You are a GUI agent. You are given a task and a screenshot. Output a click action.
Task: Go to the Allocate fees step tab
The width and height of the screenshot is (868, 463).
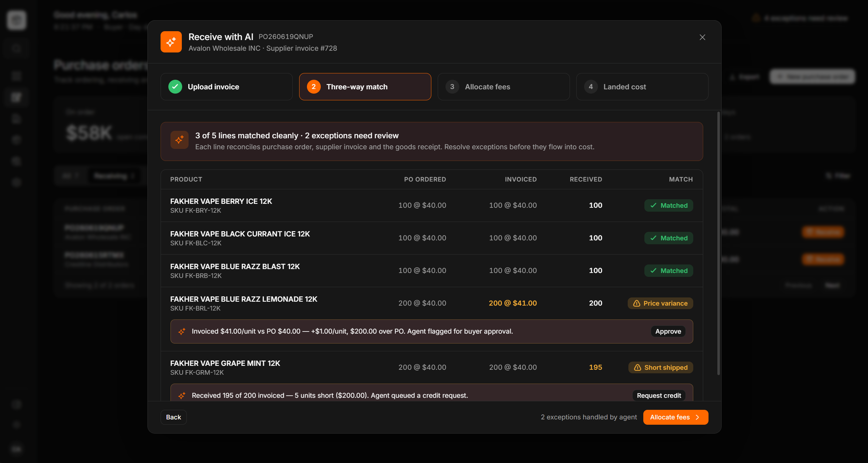coord(504,87)
